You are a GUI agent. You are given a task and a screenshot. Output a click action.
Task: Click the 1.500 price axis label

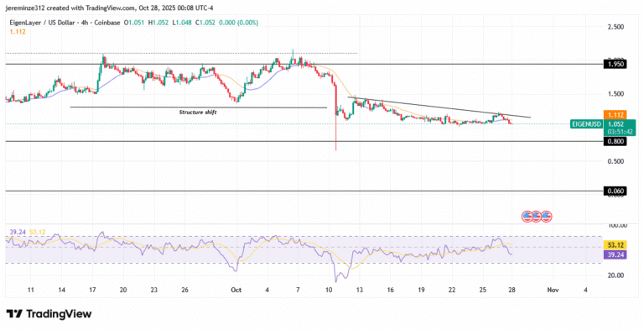(x=615, y=94)
